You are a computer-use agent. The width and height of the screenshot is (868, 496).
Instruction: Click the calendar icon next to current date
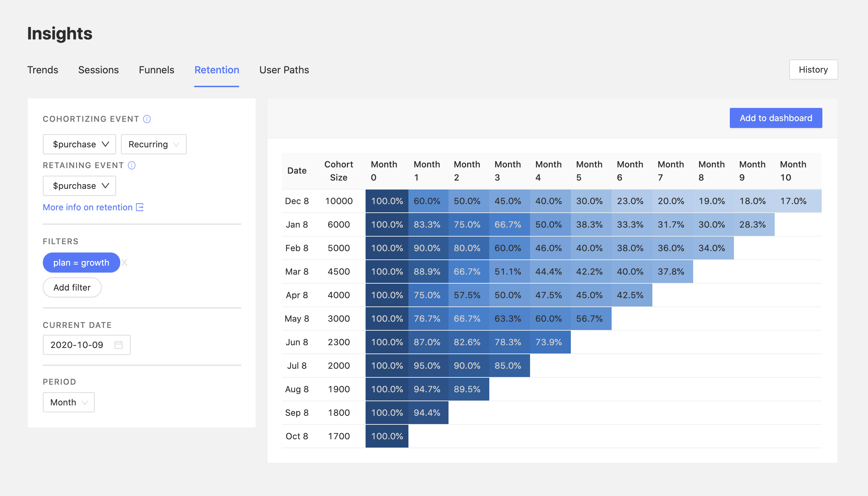[122, 345]
